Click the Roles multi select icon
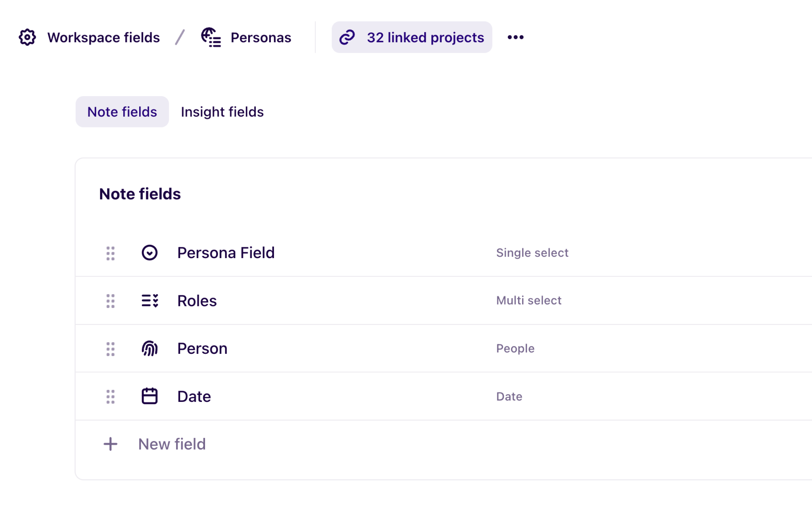 point(149,301)
